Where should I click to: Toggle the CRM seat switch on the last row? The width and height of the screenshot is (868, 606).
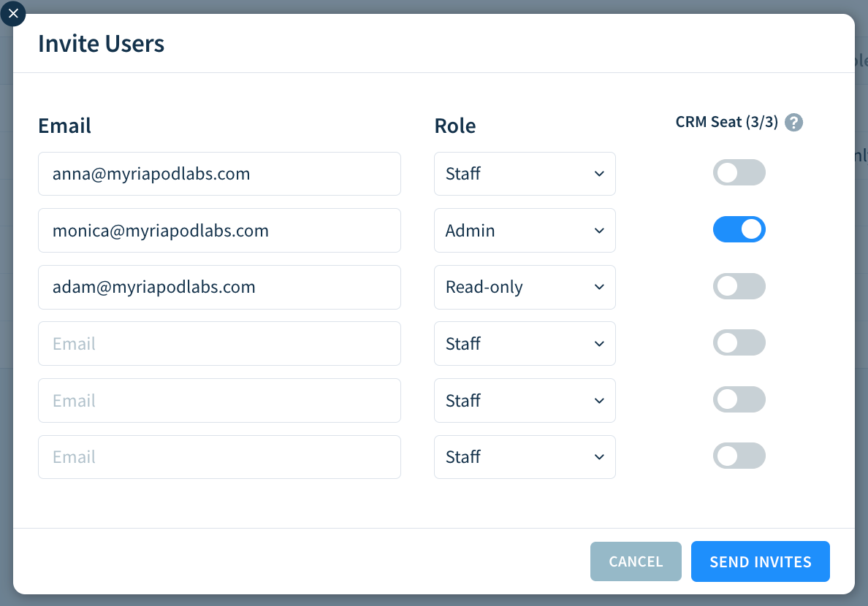point(739,456)
